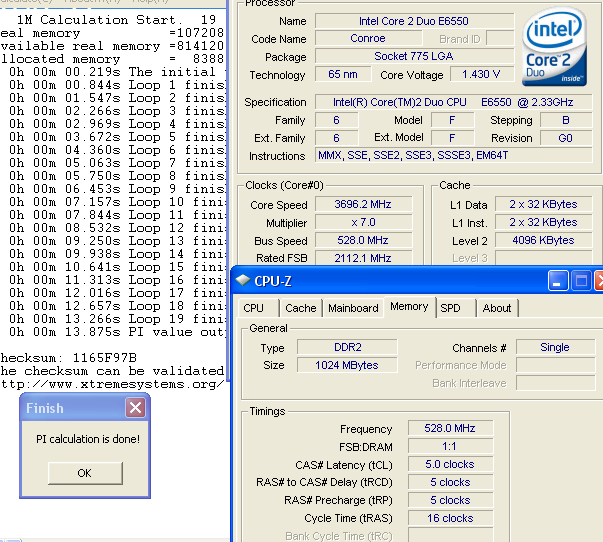The width and height of the screenshot is (603, 542).
Task: Click the 1M Calculation Start line
Action: click(x=117, y=20)
